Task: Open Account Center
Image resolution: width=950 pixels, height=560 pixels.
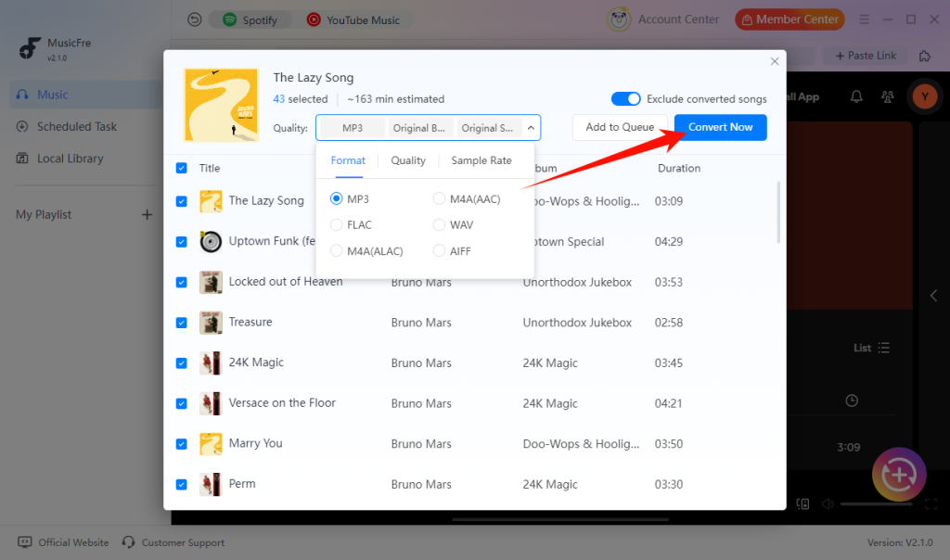Action: pos(678,19)
